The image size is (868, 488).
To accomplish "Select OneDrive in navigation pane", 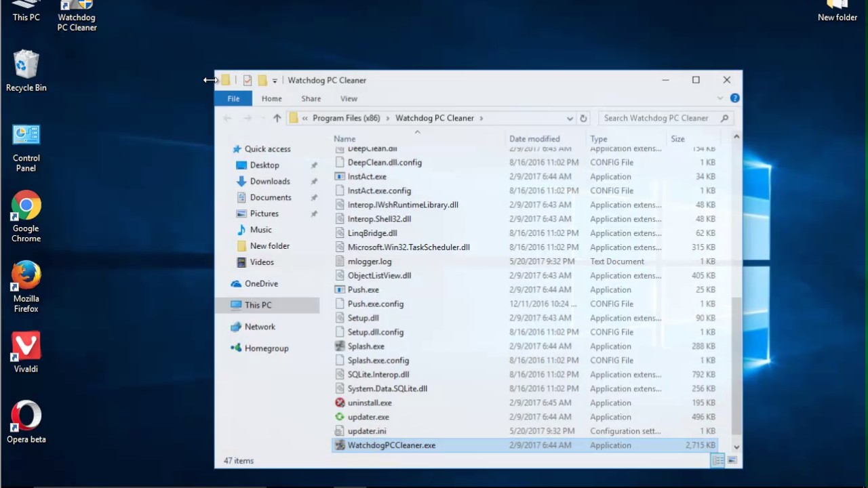I will click(x=261, y=284).
